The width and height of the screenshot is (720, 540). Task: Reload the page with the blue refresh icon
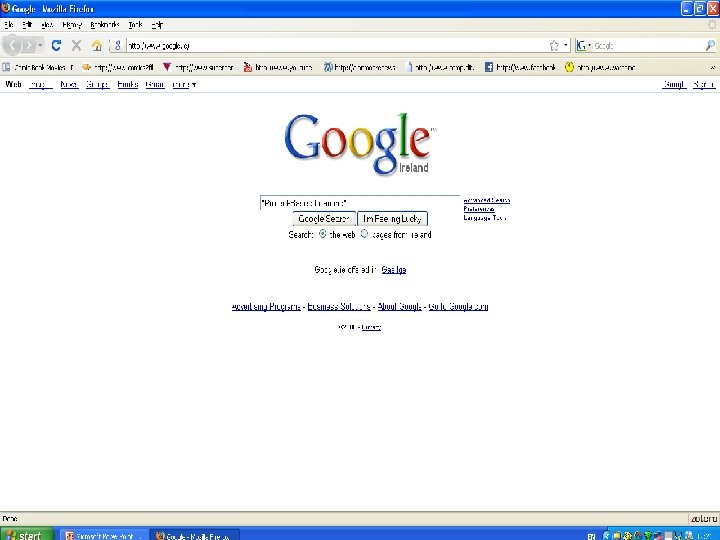(56, 45)
